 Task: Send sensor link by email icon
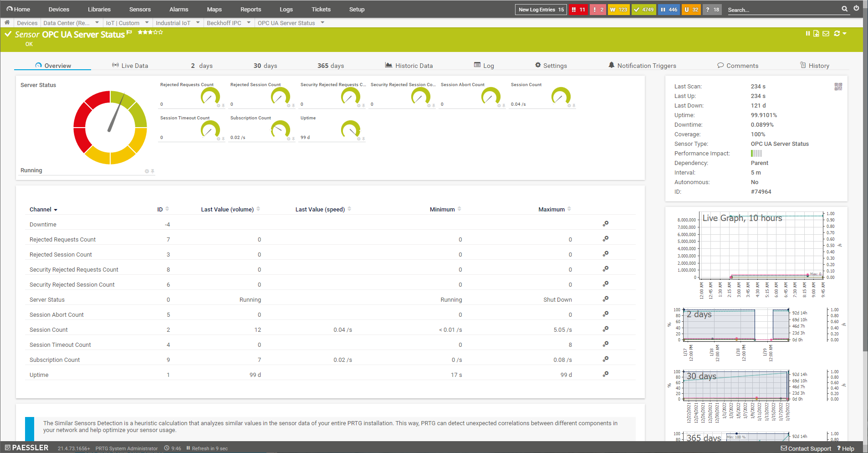tap(826, 33)
